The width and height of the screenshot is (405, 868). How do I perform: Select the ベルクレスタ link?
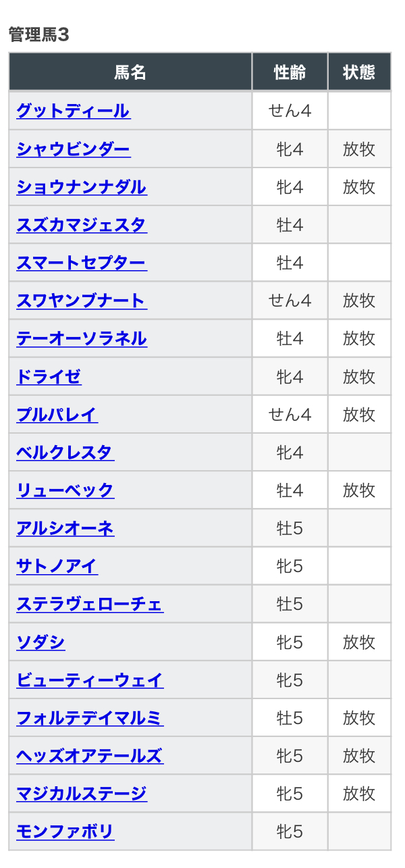(x=65, y=452)
